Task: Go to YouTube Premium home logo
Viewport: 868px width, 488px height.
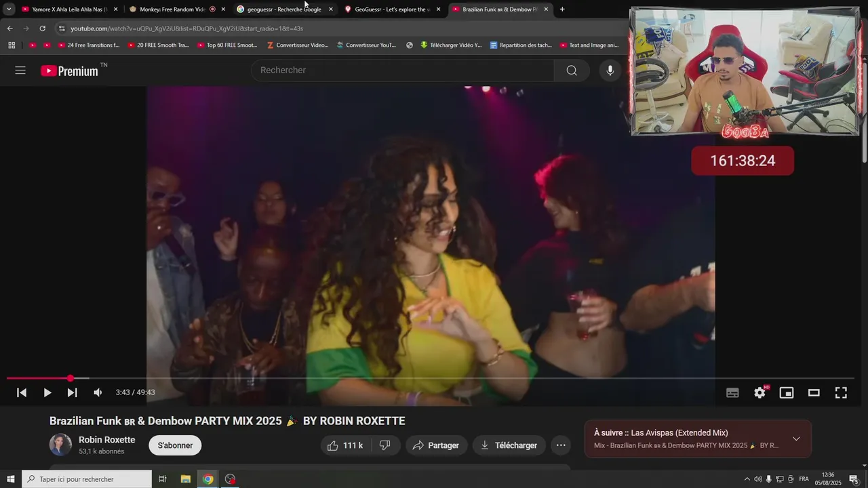Action: (x=69, y=70)
